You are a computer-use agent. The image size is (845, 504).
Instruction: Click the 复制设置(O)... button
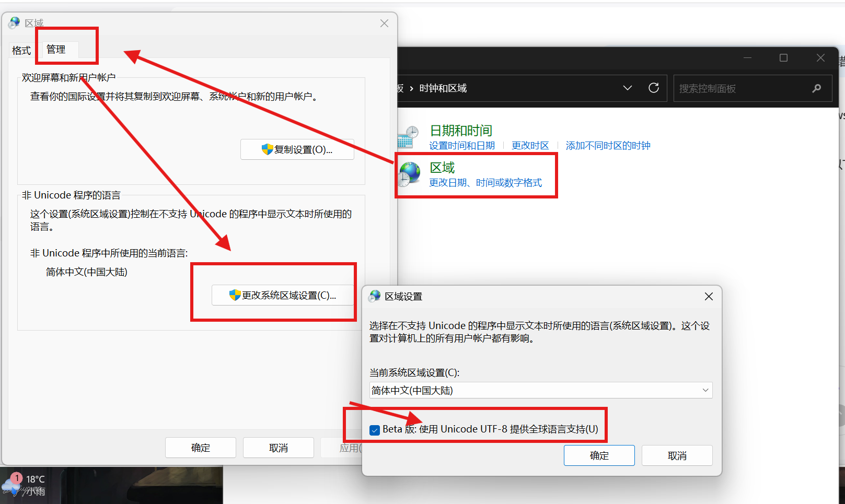click(297, 149)
